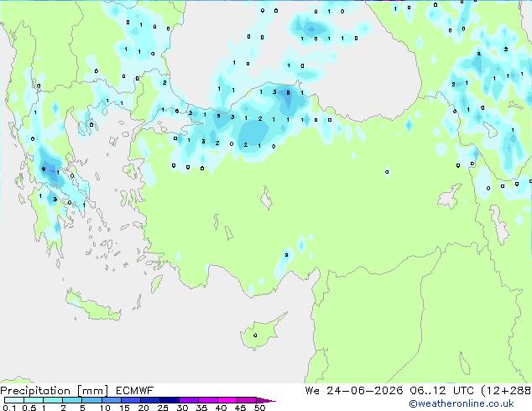The height and width of the screenshot is (411, 532).
Task: Select the '10' legend scale label
Action: pyautogui.click(x=105, y=408)
